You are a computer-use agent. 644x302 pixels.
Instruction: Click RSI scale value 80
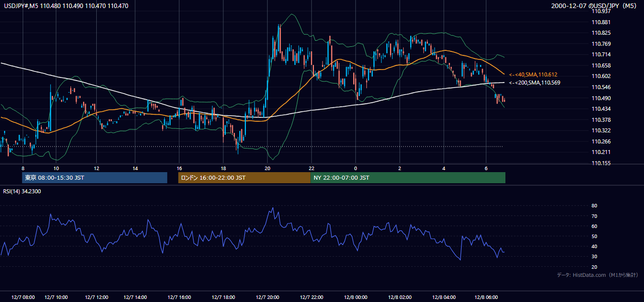[594, 206]
